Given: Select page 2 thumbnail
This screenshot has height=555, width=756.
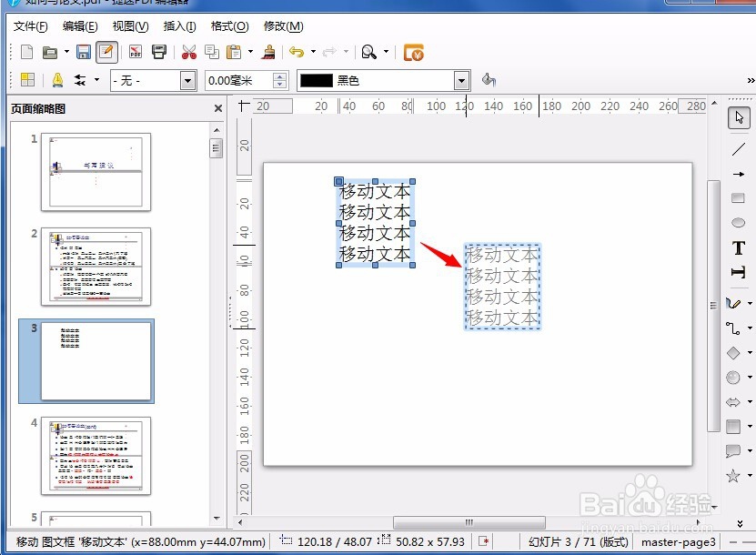Looking at the screenshot, I should [x=96, y=267].
